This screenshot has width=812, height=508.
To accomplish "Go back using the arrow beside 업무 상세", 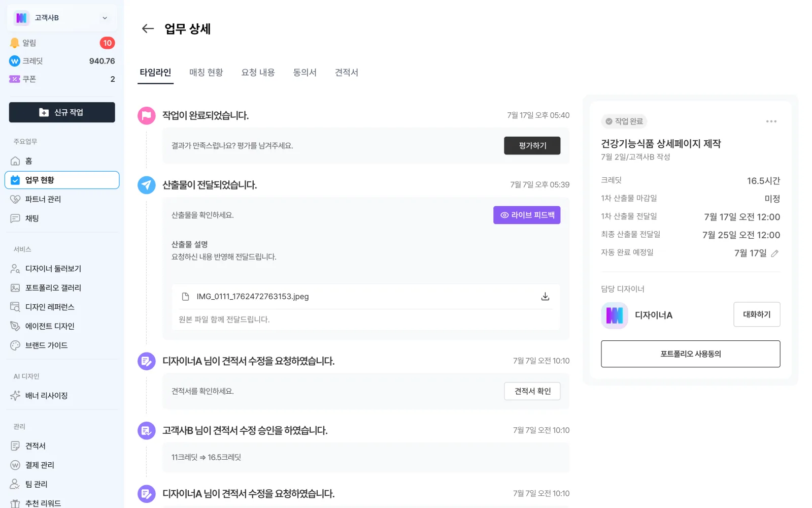I will tap(148, 29).
